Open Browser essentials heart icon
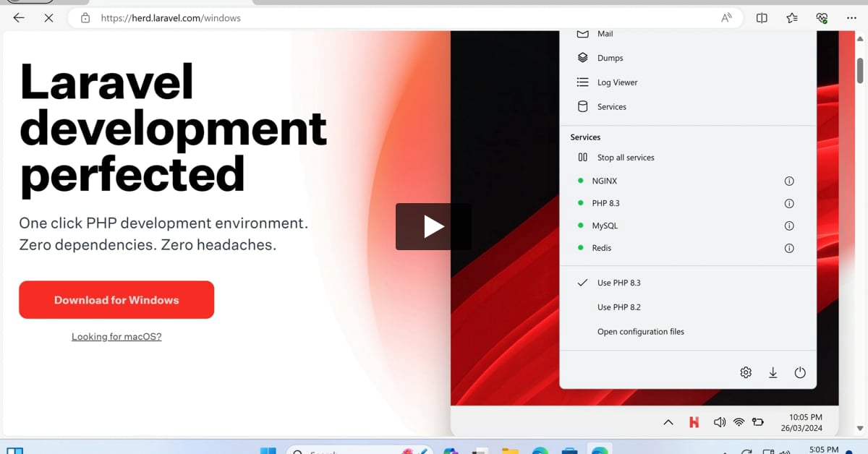This screenshot has width=868, height=454. click(x=822, y=18)
